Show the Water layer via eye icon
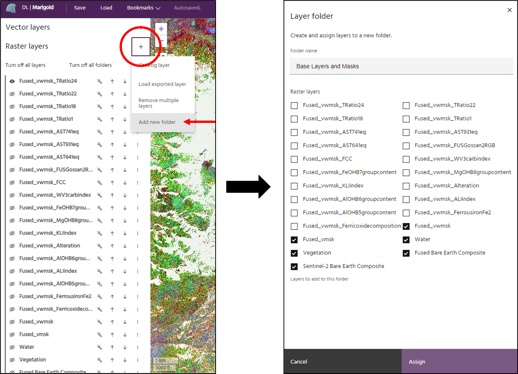 click(12, 347)
